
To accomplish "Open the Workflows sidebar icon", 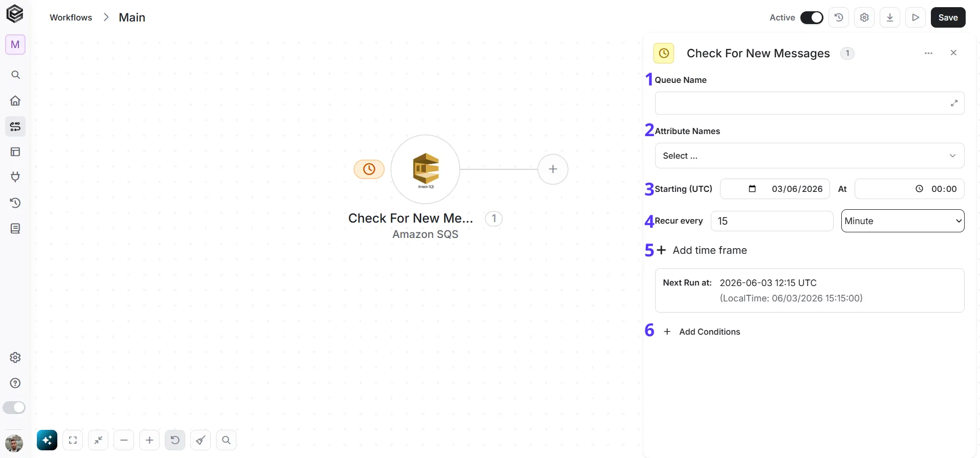I will point(15,126).
